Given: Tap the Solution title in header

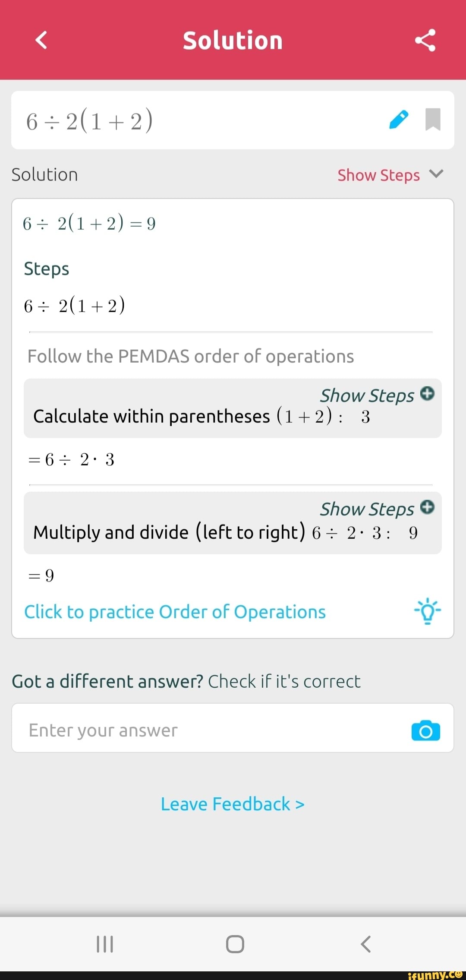Looking at the screenshot, I should (233, 40).
